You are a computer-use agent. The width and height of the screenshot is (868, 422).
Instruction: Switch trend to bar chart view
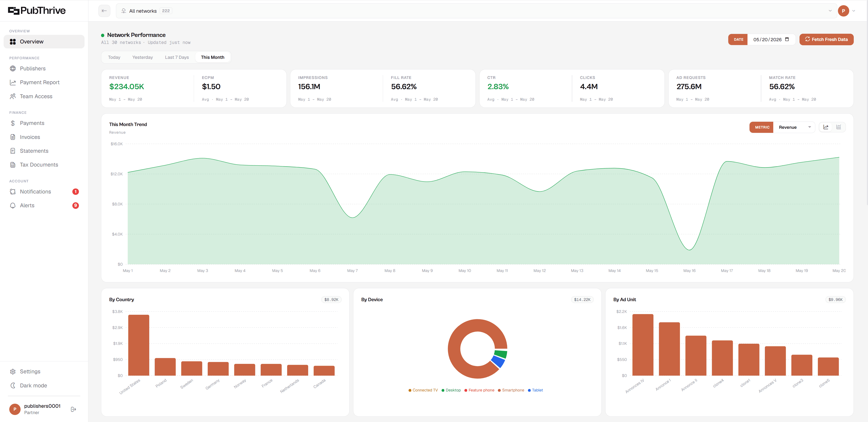[839, 127]
